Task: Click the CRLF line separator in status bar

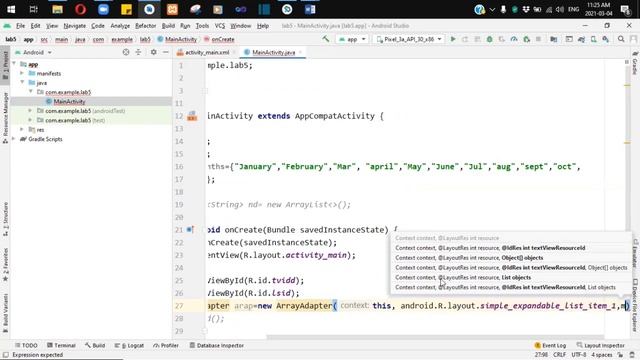Action: tap(559, 355)
